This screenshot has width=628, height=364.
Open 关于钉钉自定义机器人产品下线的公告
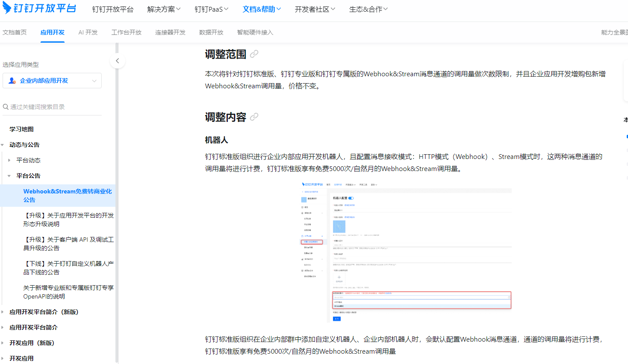68,268
